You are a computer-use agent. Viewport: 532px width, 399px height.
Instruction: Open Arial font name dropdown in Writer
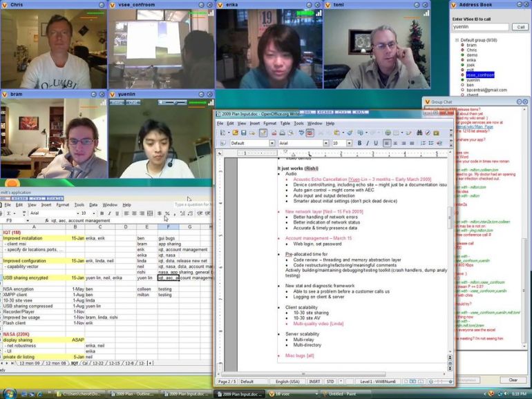[326, 144]
